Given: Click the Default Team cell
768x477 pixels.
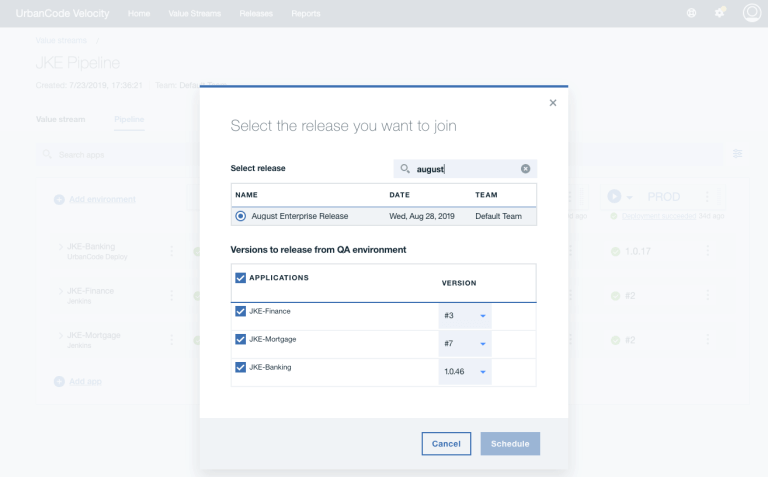Looking at the screenshot, I should pos(499,216).
